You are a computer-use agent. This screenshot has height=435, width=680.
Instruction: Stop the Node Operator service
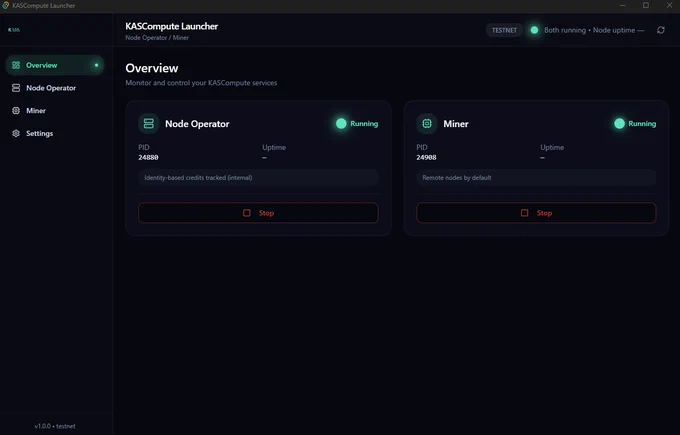[x=258, y=213]
